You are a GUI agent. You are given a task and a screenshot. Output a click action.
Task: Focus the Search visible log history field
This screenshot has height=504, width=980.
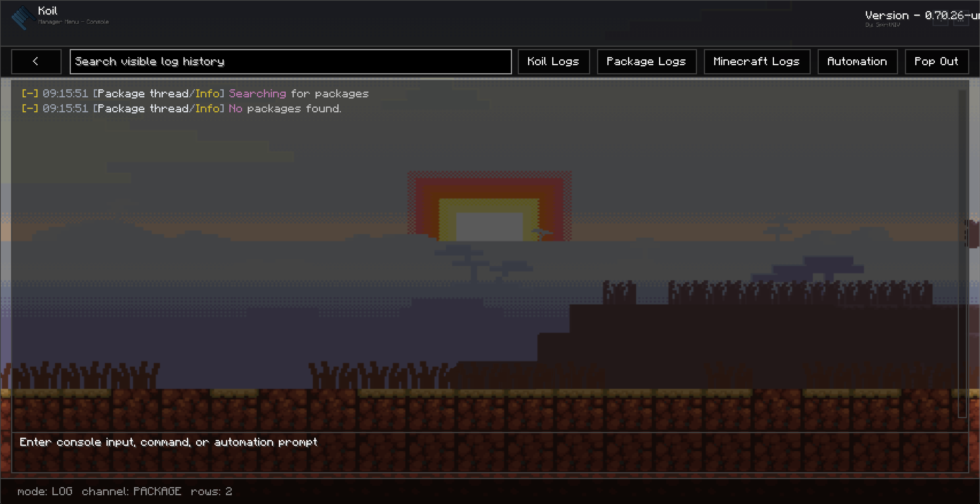pyautogui.click(x=291, y=61)
